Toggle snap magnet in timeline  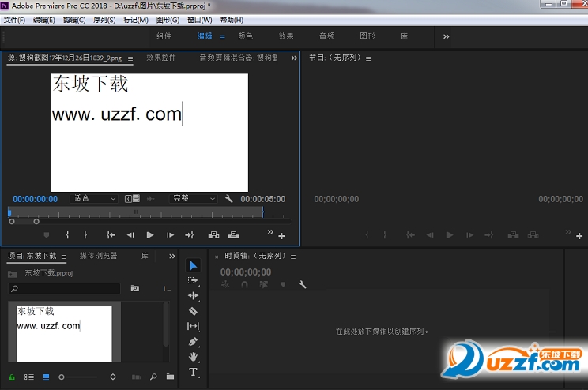click(x=244, y=285)
